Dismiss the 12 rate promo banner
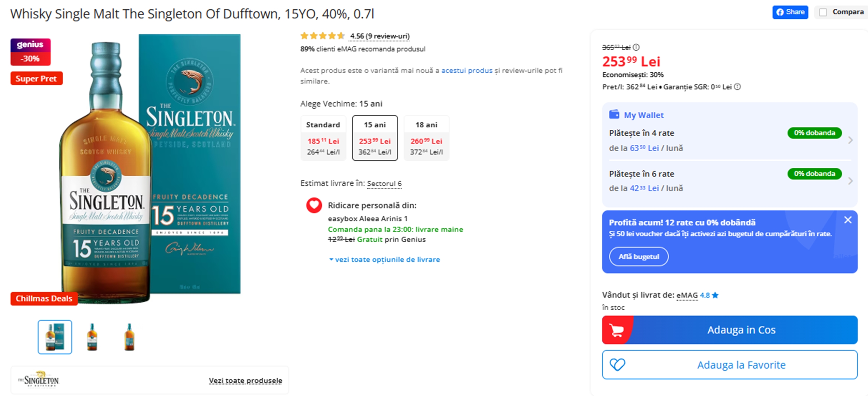Image resolution: width=868 pixels, height=396 pixels. (848, 220)
